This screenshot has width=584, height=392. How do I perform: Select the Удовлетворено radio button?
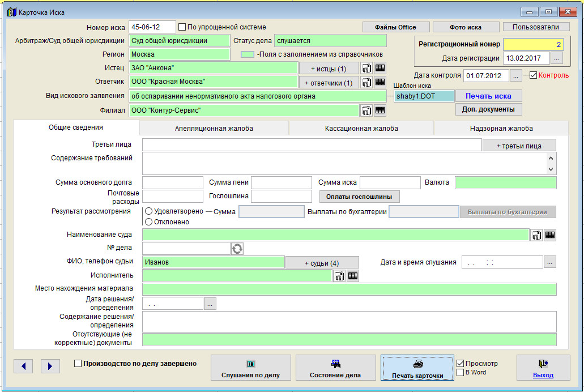pyautogui.click(x=149, y=211)
